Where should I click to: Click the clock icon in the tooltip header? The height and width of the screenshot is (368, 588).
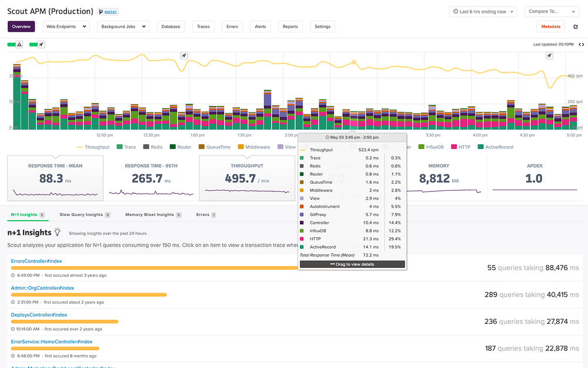click(328, 137)
